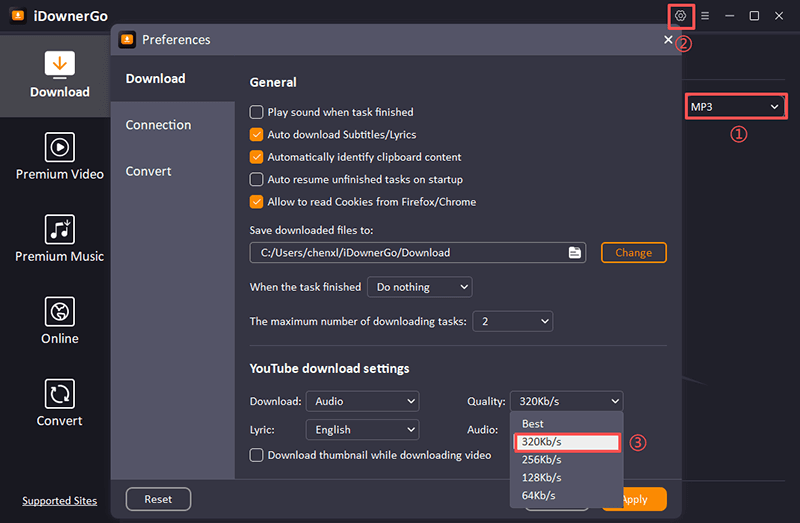Open the Download section icon in sidebar
Viewport: 800px width, 523px height.
(60, 64)
